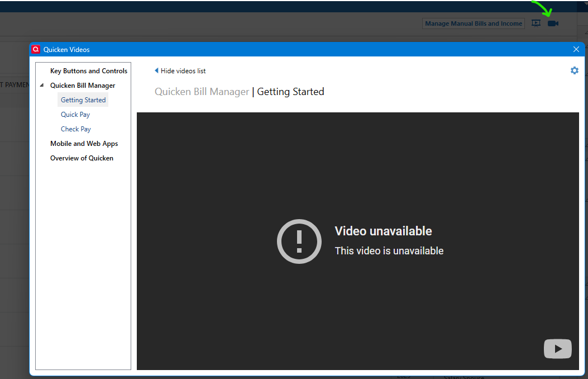This screenshot has height=379, width=588.
Task: Open the video settings gear icon
Action: pyautogui.click(x=574, y=70)
